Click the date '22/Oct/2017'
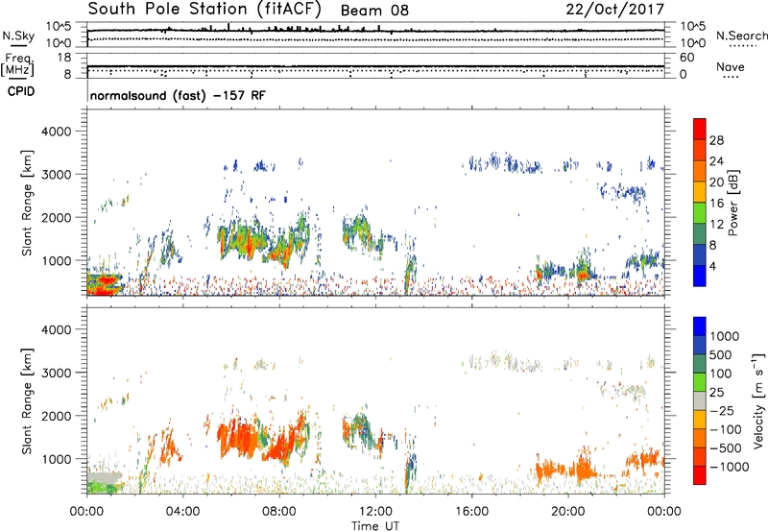Image resolution: width=768 pixels, height=532 pixels. pos(615,10)
